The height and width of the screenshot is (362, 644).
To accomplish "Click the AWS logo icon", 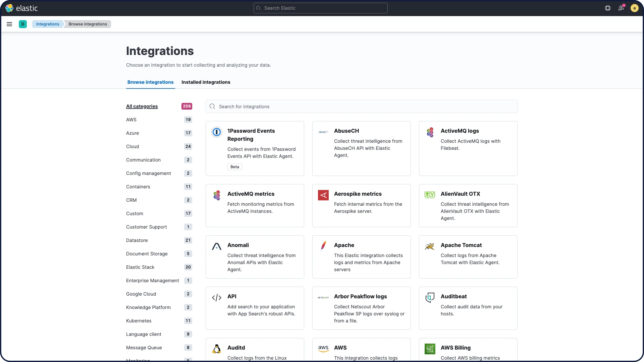I will (x=323, y=349).
